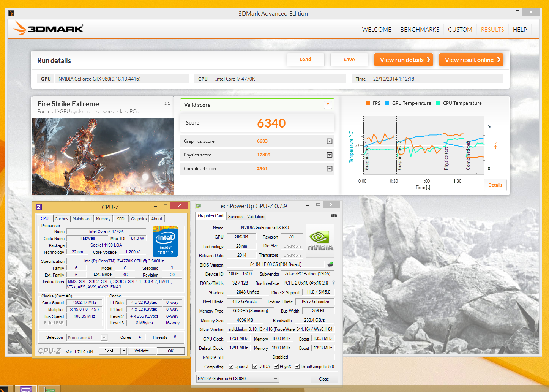Open the CPU-Z Tools dropdown arrow
The image size is (549, 392).
[123, 351]
